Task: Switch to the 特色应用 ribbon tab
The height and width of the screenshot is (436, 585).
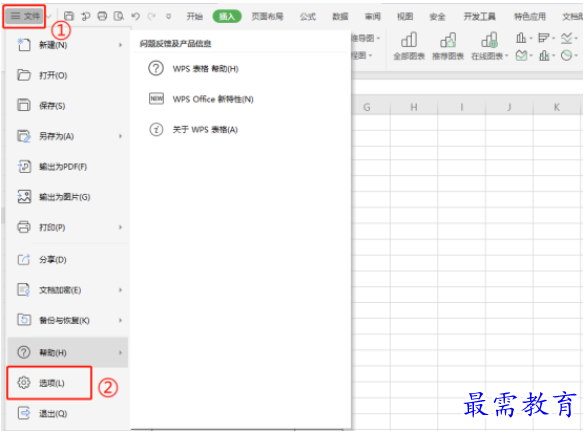Action: click(x=530, y=16)
